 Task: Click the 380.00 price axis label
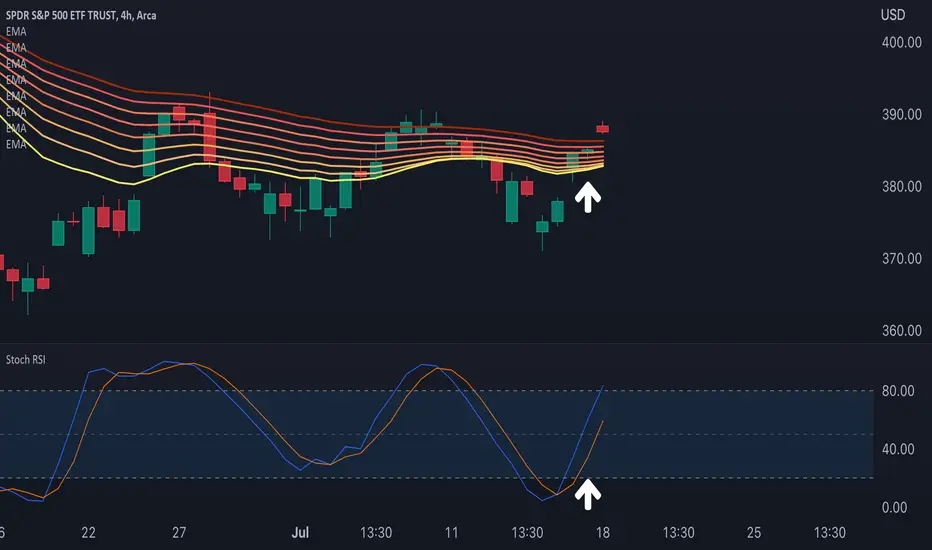pyautogui.click(x=902, y=187)
